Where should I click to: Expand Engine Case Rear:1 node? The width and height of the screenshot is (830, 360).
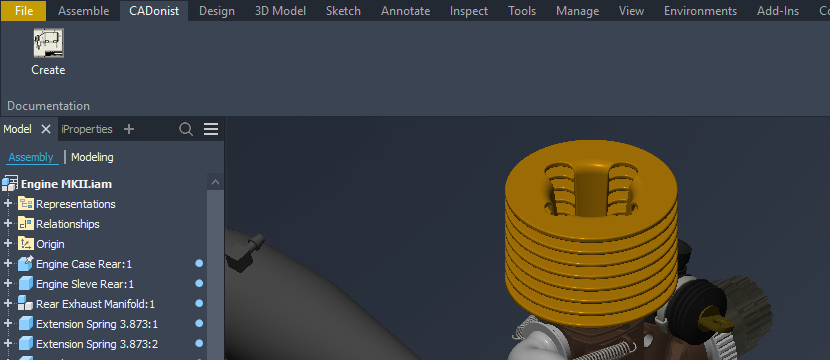7,264
